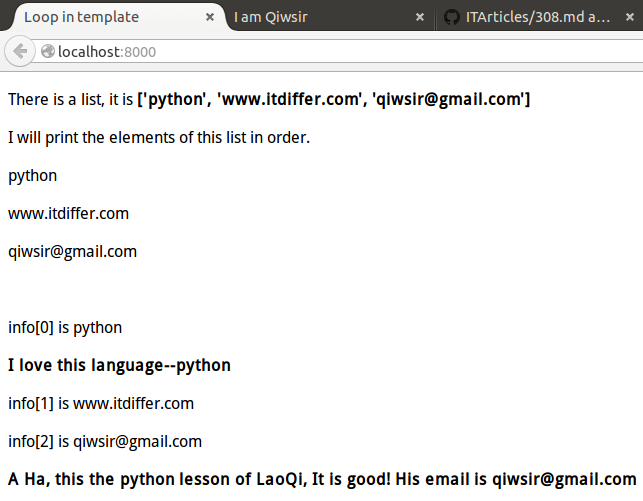Click the globe site identity icon
Viewport: 643px width, 501px height.
coord(49,52)
